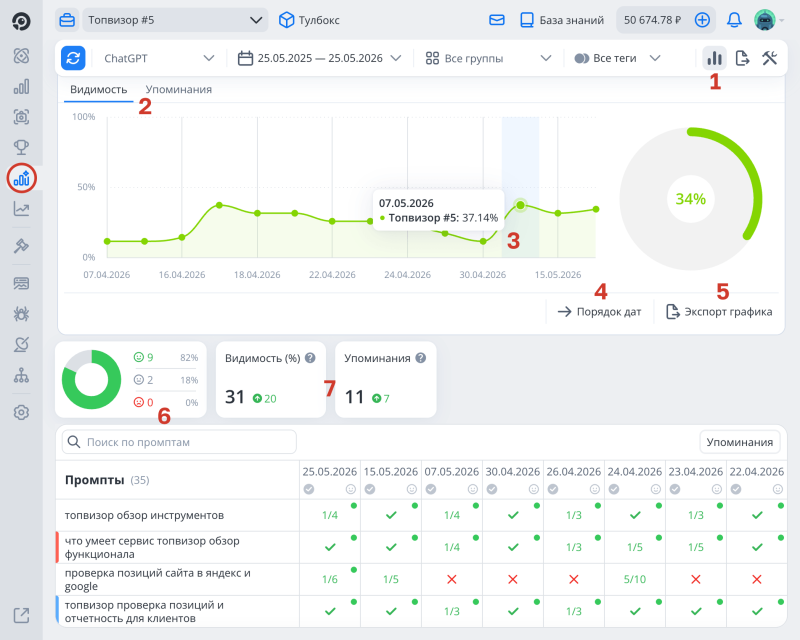Click the add balance plus icon
Image resolution: width=800 pixels, height=640 pixels.
tap(702, 20)
